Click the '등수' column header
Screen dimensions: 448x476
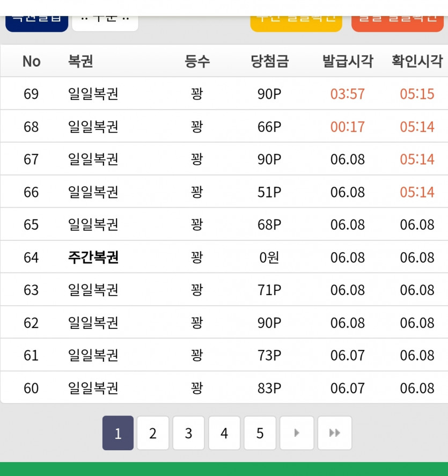click(197, 61)
